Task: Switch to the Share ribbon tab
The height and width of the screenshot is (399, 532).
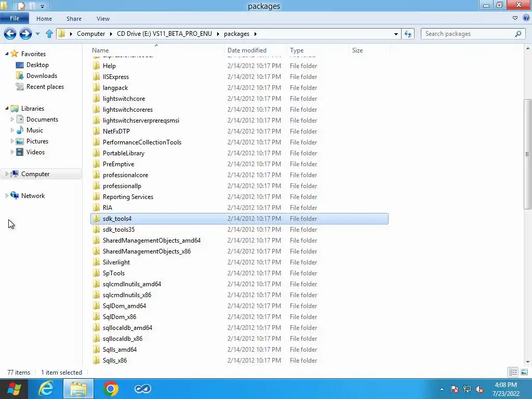Action: click(74, 19)
